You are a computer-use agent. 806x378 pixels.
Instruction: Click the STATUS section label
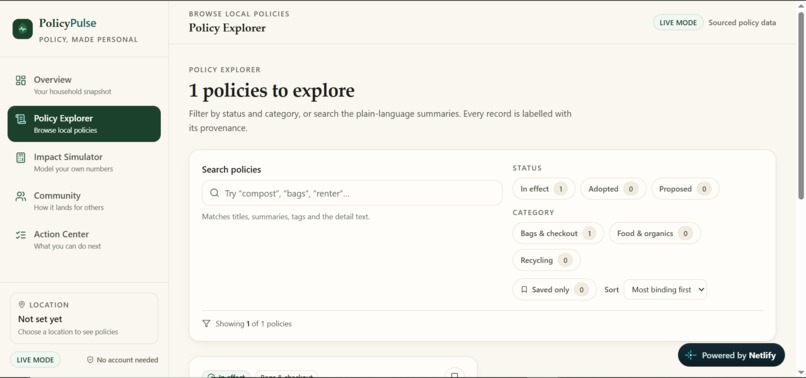point(527,168)
